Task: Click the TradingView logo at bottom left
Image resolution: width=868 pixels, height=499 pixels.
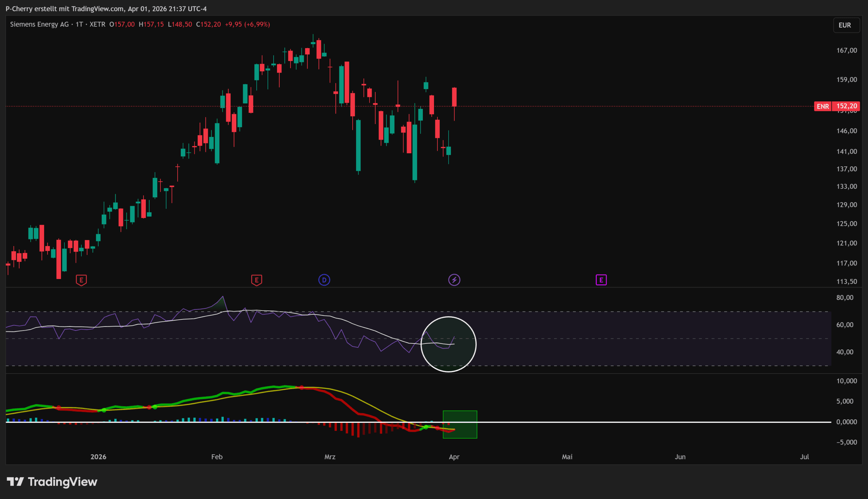Action: pyautogui.click(x=52, y=482)
